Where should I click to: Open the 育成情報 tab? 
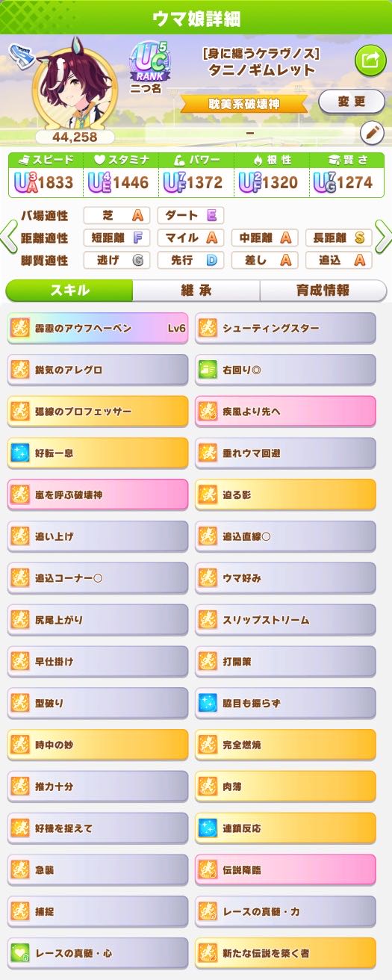(x=323, y=291)
